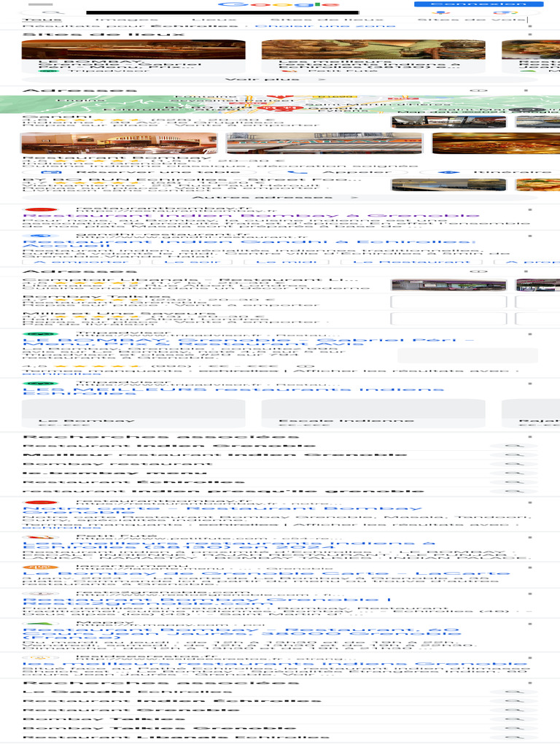The height and width of the screenshot is (747, 560).
Task: Open options menu for Sites de lieux
Action: pos(530,34)
